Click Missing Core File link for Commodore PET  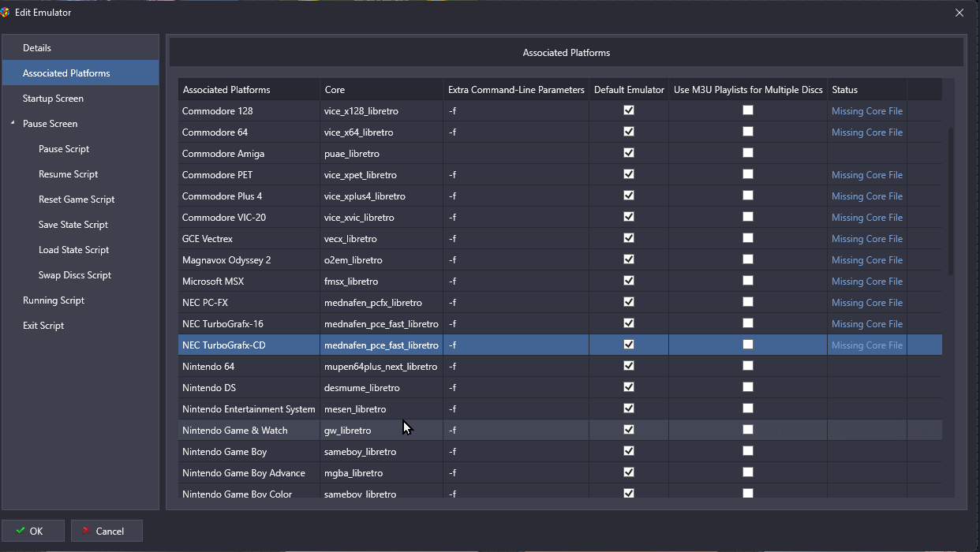[867, 175]
